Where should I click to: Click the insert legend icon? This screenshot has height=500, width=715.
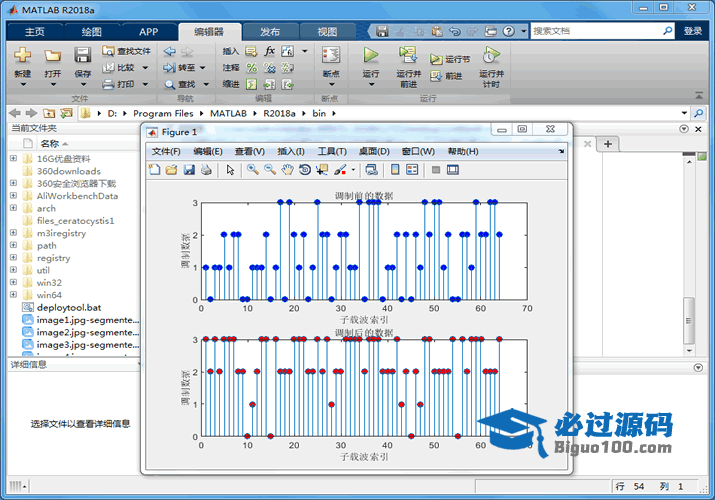click(412, 170)
